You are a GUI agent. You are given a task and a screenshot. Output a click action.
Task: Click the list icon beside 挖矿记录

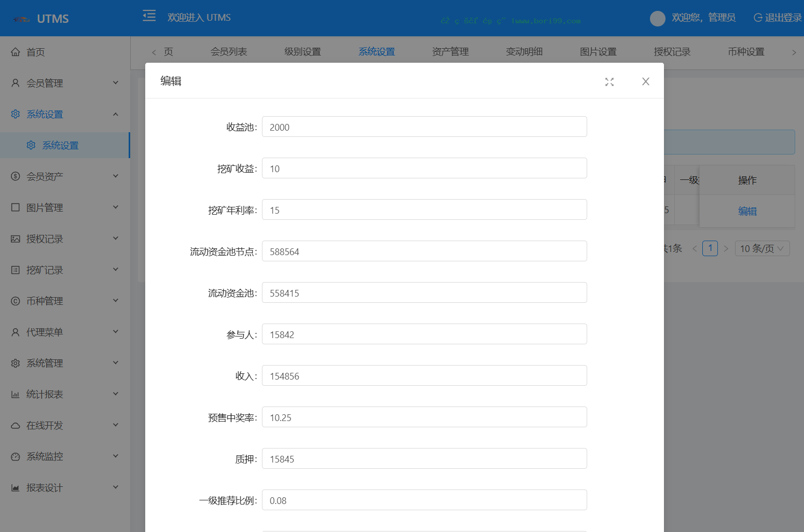pyautogui.click(x=16, y=270)
